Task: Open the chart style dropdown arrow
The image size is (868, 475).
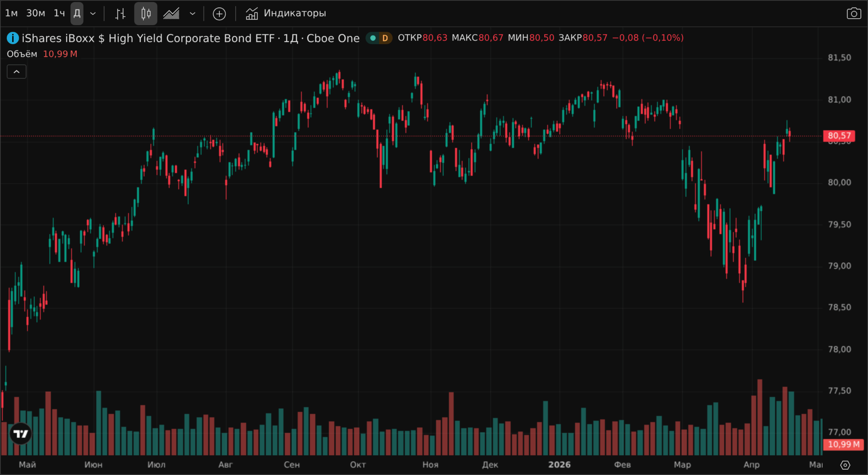Action: (x=192, y=14)
